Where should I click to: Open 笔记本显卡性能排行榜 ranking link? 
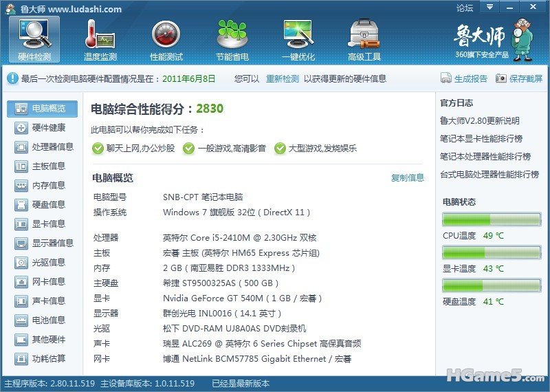coord(485,138)
